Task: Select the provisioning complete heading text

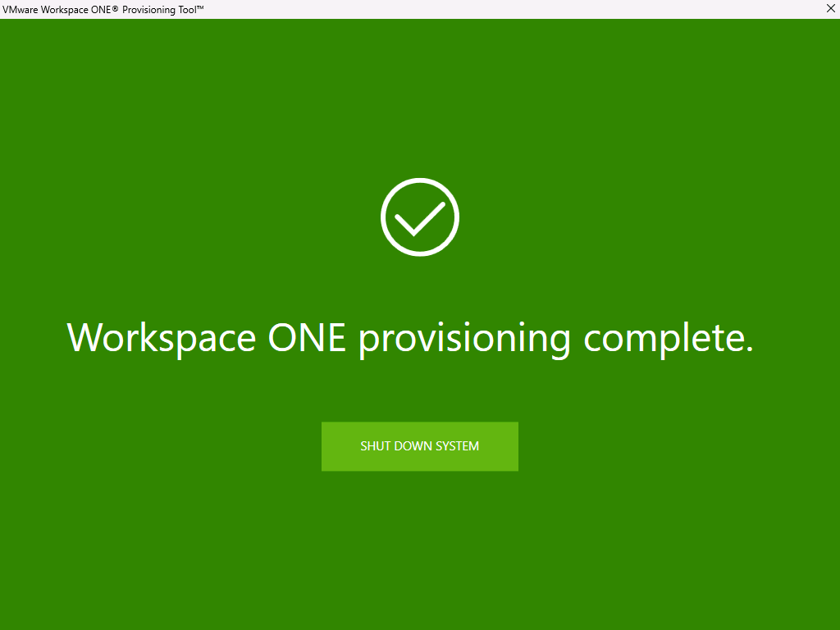Action: 410,338
